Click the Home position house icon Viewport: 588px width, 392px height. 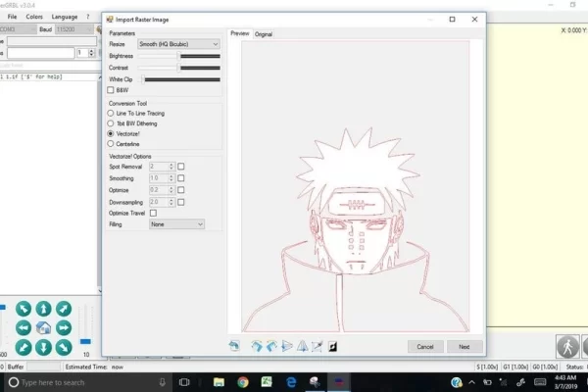click(x=43, y=328)
